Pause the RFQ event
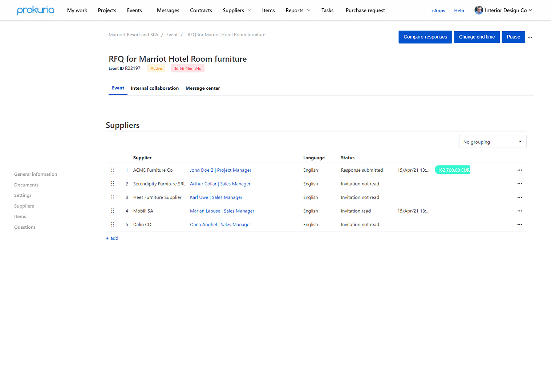The image size is (551, 392). click(513, 37)
